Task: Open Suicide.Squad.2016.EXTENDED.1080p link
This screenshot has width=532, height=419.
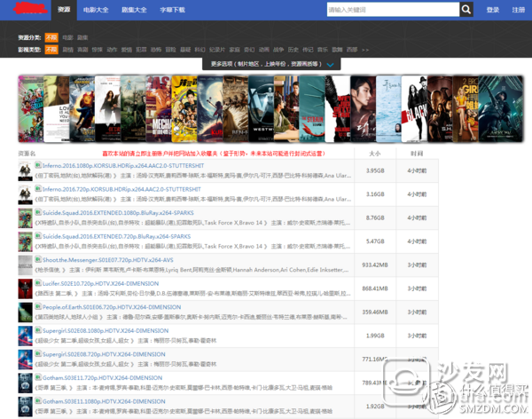Action: [x=118, y=213]
